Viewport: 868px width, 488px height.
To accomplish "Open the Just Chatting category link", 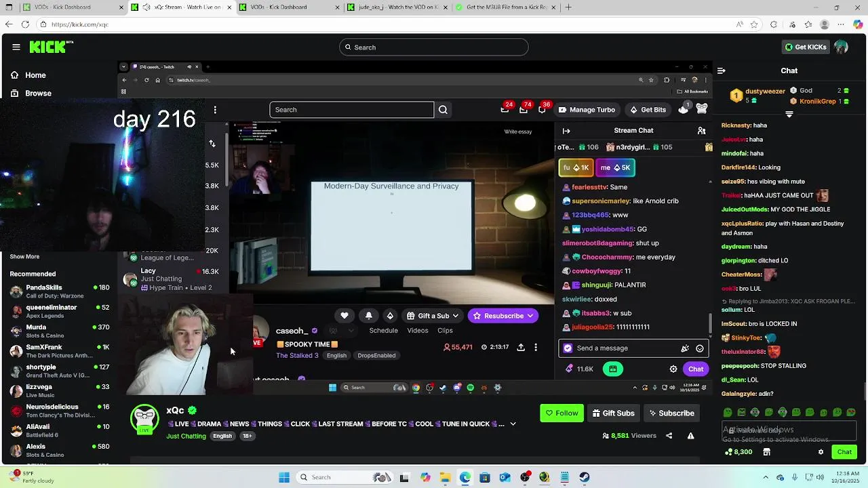I will [186, 436].
